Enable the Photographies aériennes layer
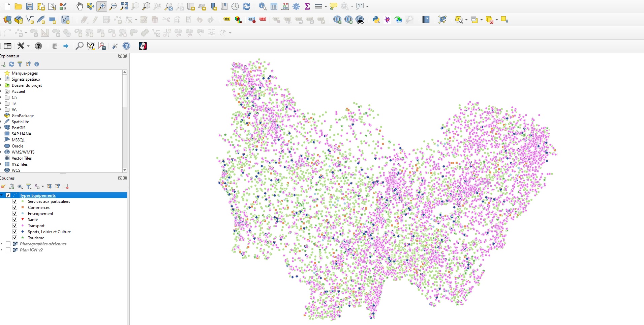 click(8, 244)
